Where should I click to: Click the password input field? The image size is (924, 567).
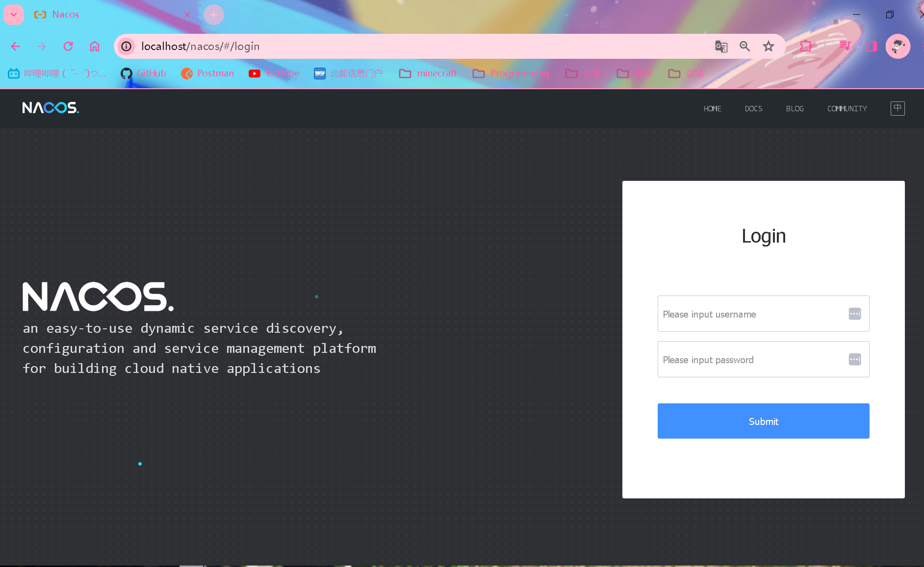point(763,359)
